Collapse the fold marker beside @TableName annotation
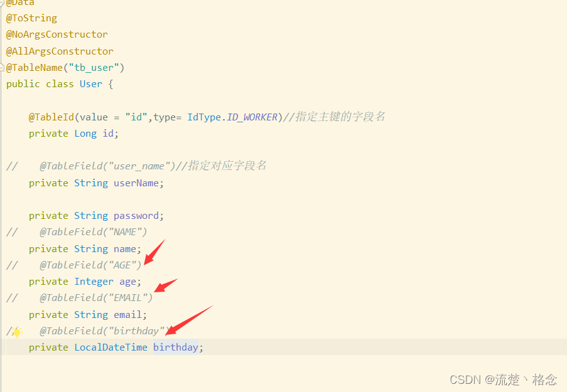The image size is (567, 392). coord(2,68)
